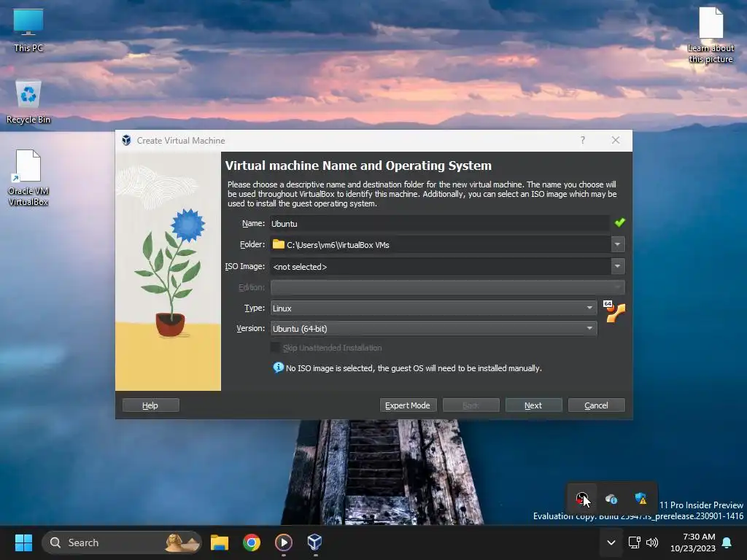747x560 pixels.
Task: Click the 'No ISO image is selected' message text
Action: [x=414, y=368]
